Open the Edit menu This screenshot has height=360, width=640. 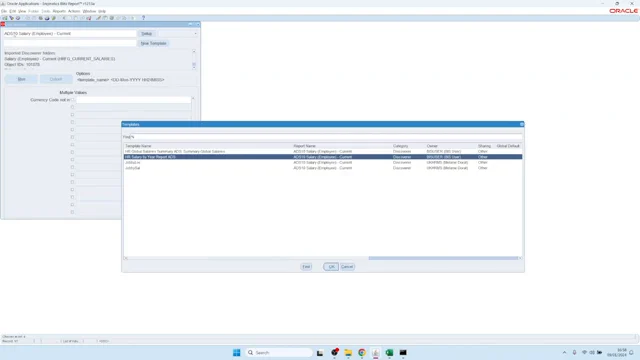click(13, 11)
